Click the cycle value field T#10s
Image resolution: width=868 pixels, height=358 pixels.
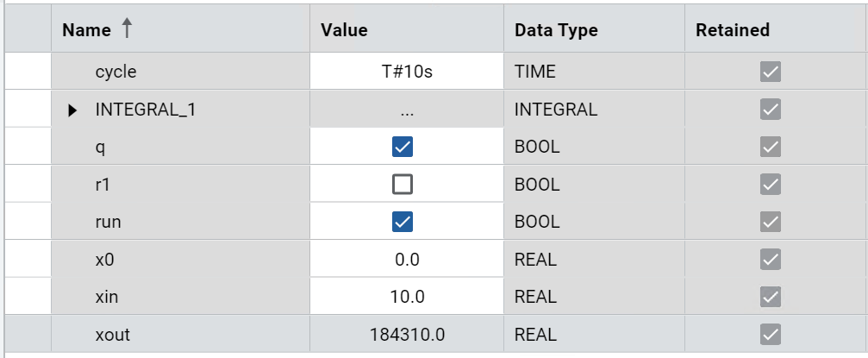pyautogui.click(x=407, y=72)
